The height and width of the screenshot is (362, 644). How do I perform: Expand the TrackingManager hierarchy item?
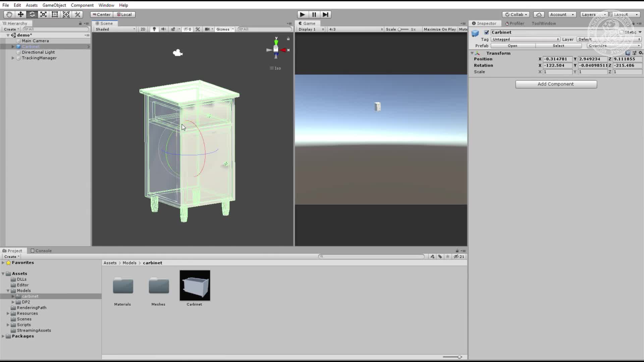(x=13, y=58)
